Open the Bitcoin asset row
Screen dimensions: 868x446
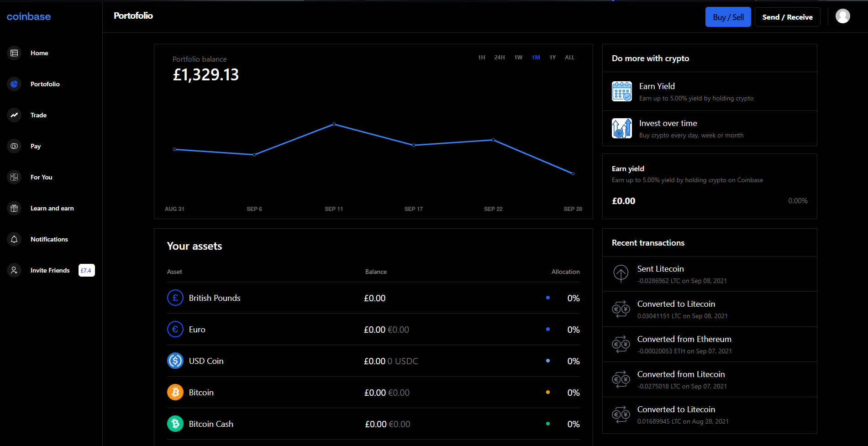click(x=374, y=393)
